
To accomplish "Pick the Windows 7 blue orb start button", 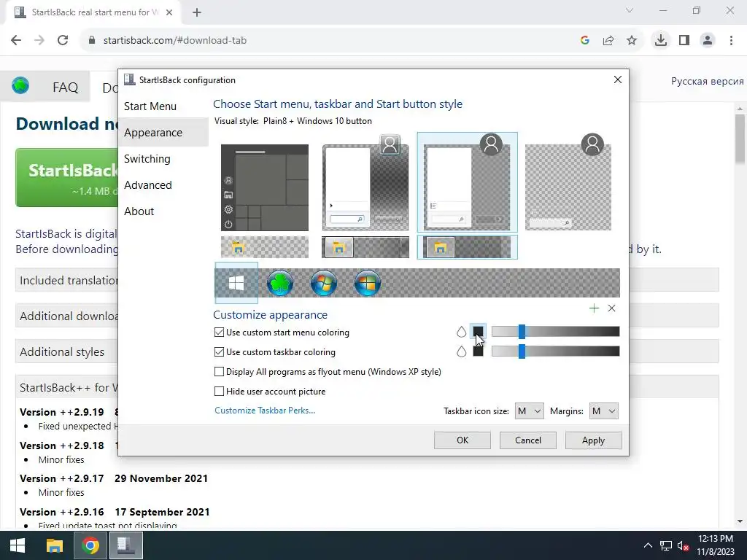I will click(323, 283).
